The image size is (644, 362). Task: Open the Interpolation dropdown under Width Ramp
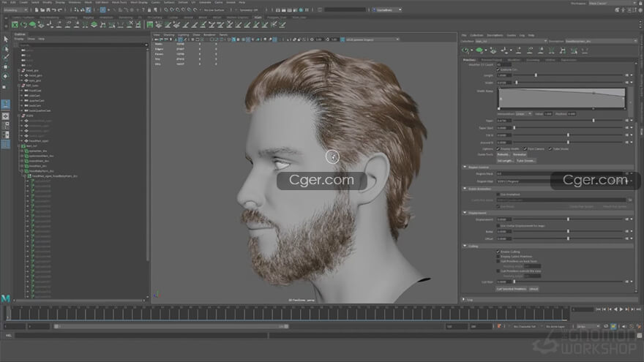523,113
